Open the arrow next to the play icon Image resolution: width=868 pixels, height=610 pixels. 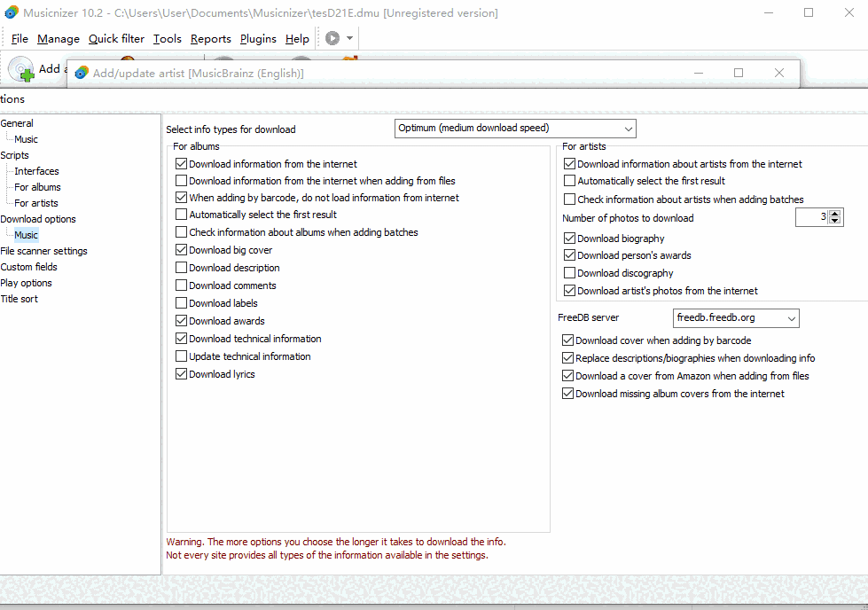[x=350, y=38]
